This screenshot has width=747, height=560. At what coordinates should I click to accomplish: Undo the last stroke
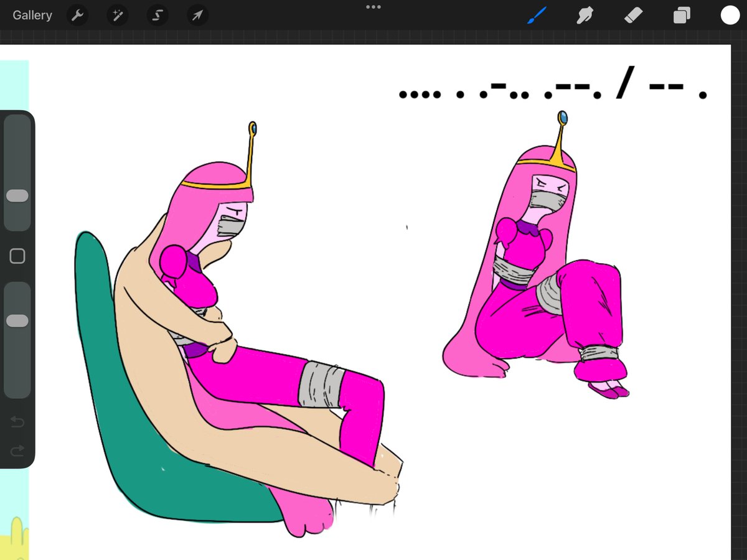[17, 422]
